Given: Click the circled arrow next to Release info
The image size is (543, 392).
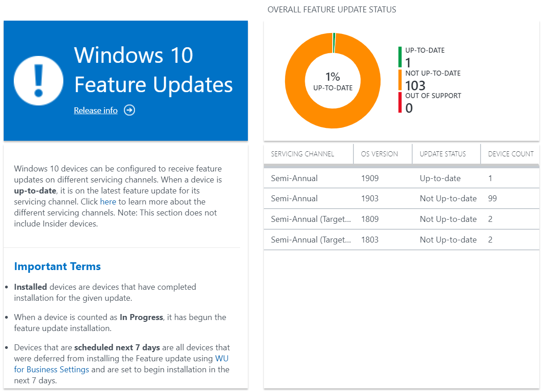Looking at the screenshot, I should 129,110.
